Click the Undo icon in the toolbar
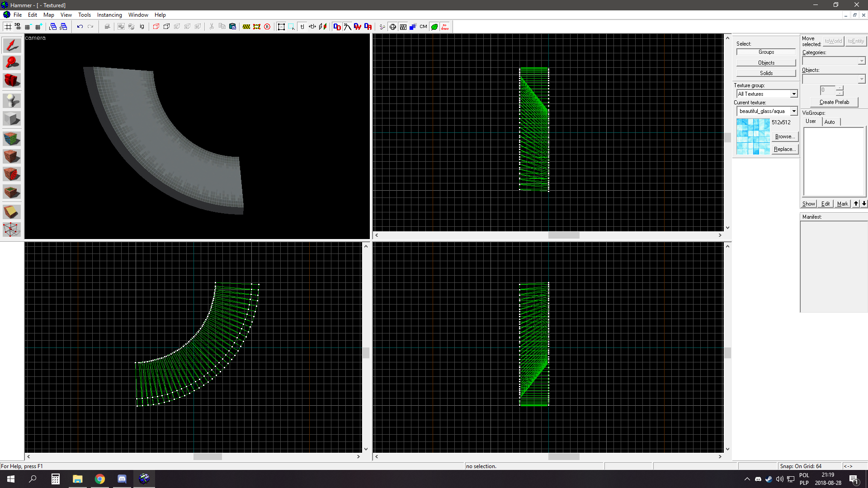The height and width of the screenshot is (488, 868). (80, 27)
